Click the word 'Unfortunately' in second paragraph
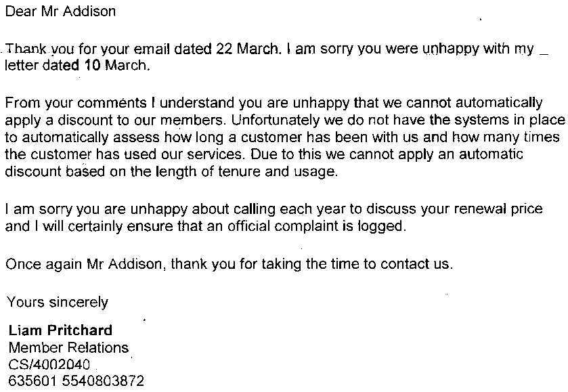This screenshot has width=568, height=392. click(x=275, y=120)
